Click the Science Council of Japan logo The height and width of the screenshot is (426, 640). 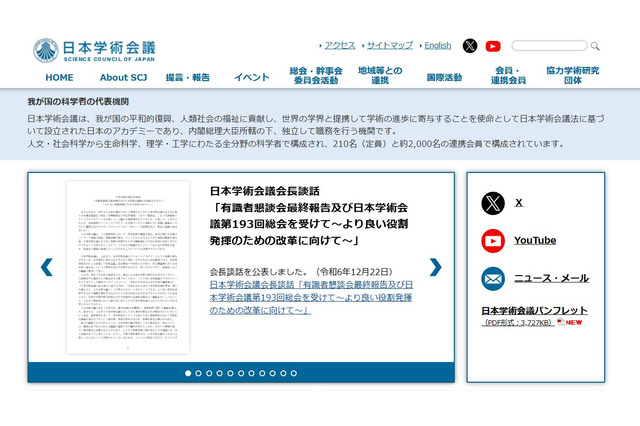click(x=94, y=51)
